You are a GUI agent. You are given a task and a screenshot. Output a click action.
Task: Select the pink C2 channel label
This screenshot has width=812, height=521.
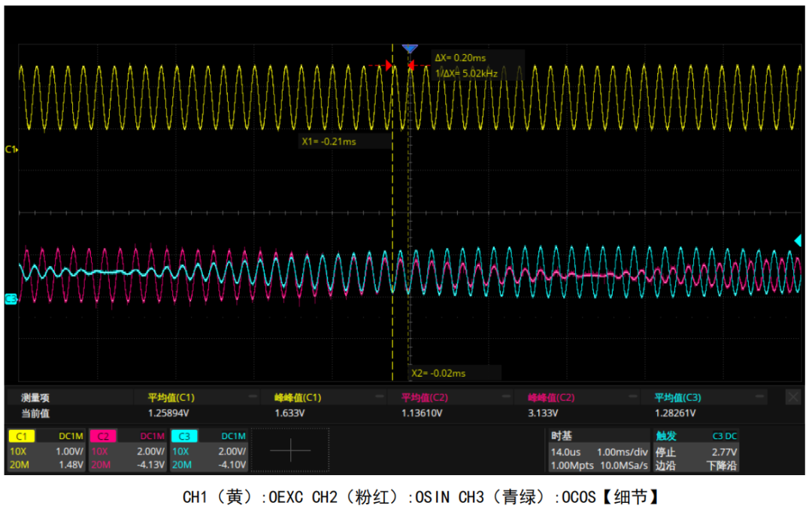click(x=103, y=436)
